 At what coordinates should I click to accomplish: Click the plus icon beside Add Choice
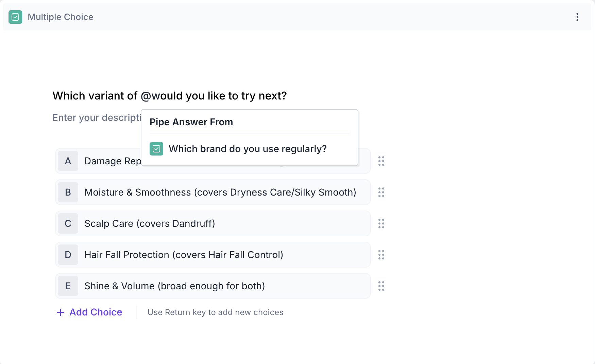(x=61, y=312)
